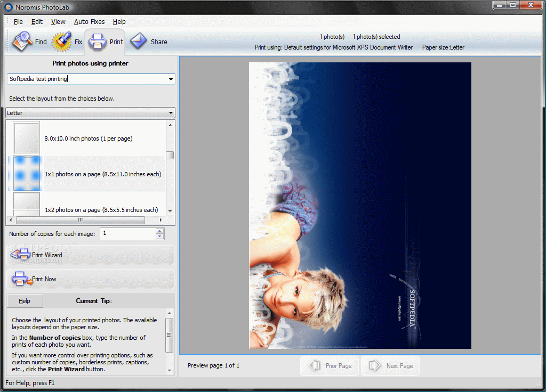Image resolution: width=546 pixels, height=392 pixels.
Task: Click layout list scroll down arrow
Action: point(170,211)
